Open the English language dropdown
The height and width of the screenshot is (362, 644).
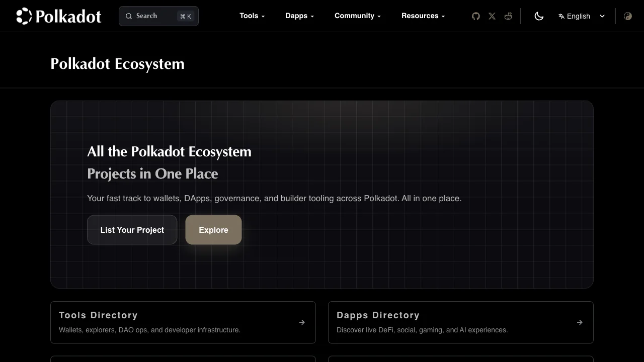tap(582, 16)
